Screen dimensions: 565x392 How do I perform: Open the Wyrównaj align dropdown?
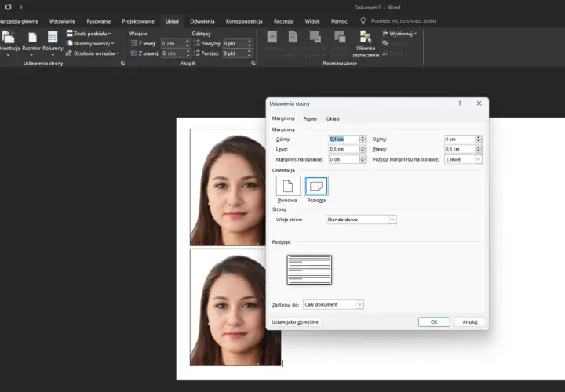pos(399,34)
